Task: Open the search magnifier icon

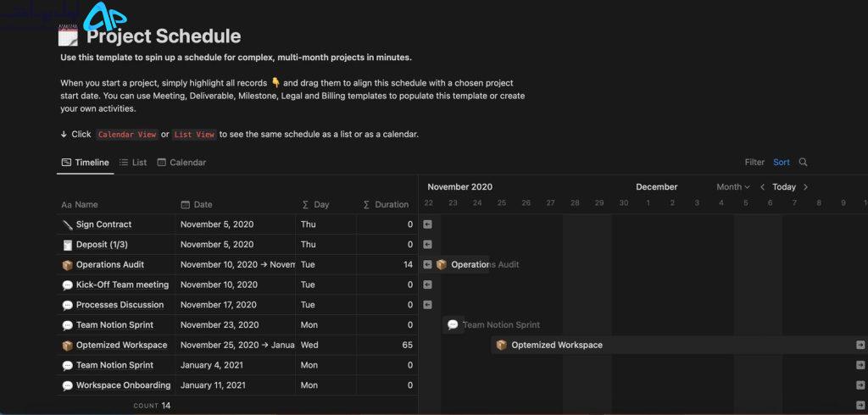Action: [x=804, y=162]
